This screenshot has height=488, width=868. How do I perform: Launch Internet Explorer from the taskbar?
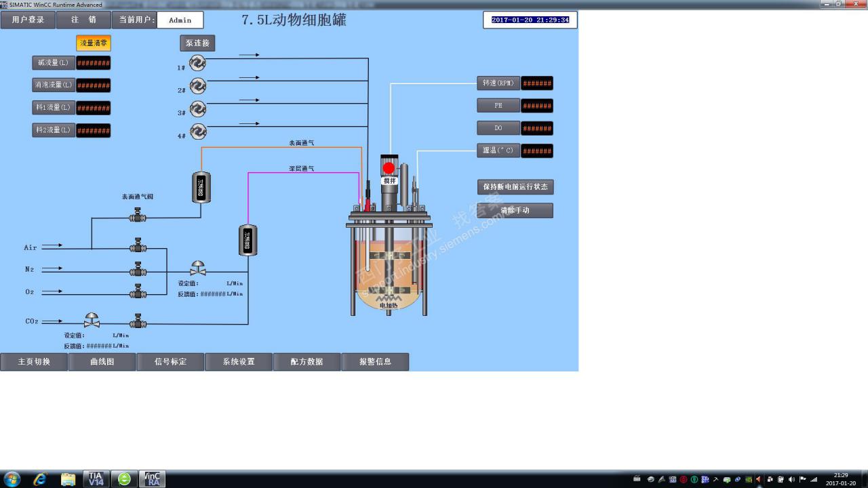[x=39, y=479]
